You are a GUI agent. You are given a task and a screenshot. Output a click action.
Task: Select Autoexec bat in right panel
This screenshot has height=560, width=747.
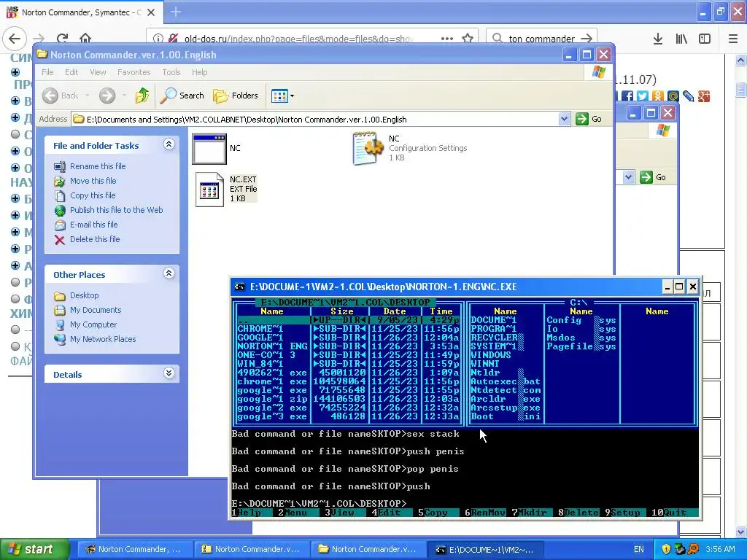pos(505,381)
